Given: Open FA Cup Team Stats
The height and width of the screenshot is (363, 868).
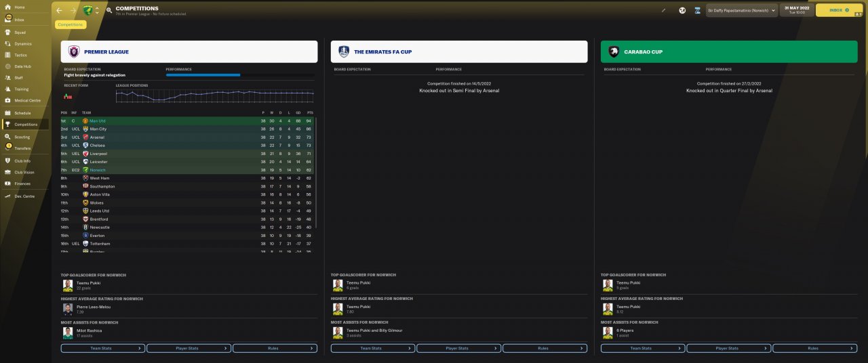Looking at the screenshot, I should point(373,348).
